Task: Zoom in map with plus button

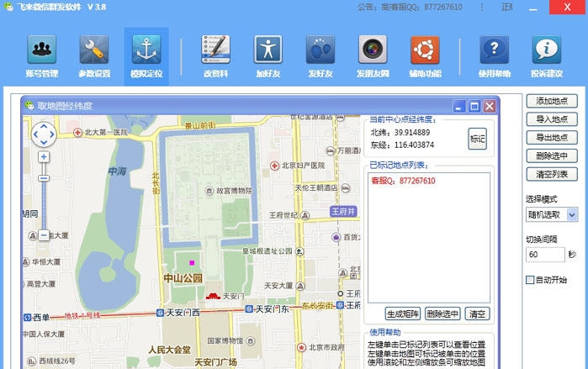Action: click(44, 156)
